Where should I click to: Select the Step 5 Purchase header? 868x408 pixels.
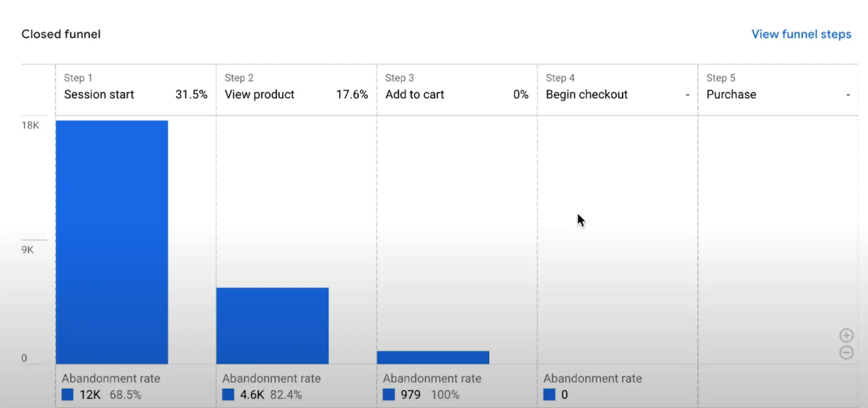(731, 94)
